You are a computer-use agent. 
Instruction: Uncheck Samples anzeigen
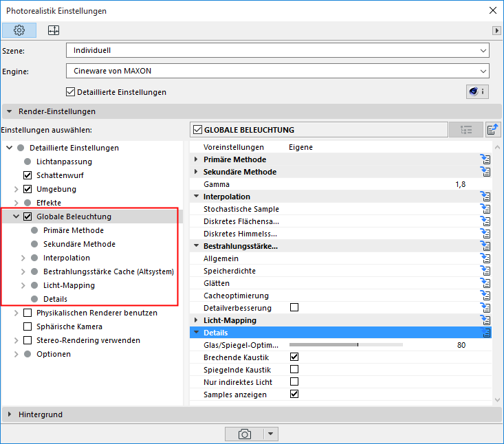pyautogui.click(x=294, y=394)
